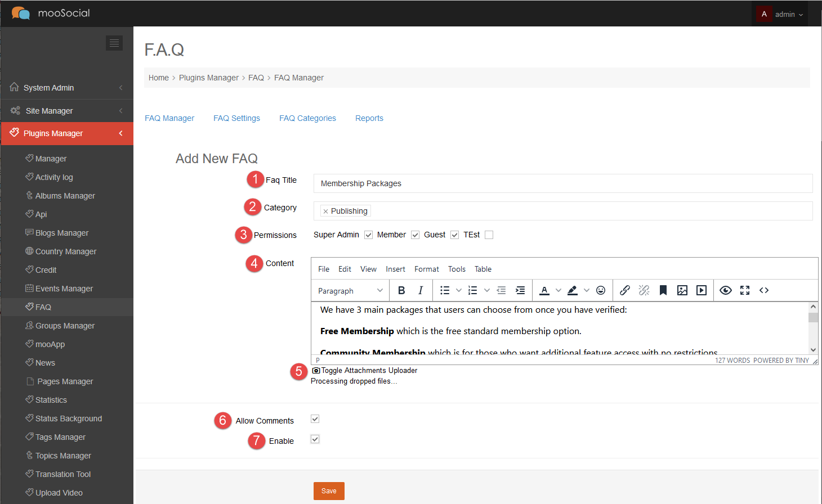
Task: Open the editor View menu
Action: tap(368, 269)
